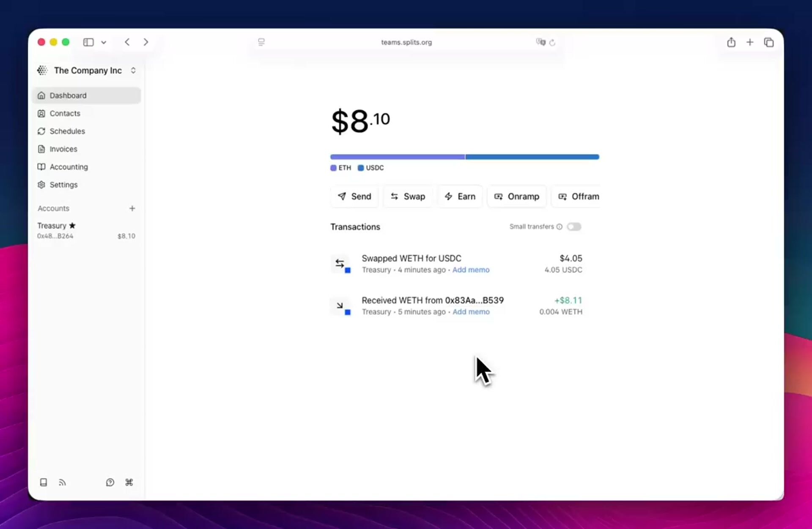Select the Send action icon
Screen dimensions: 812x529
pos(343,196)
